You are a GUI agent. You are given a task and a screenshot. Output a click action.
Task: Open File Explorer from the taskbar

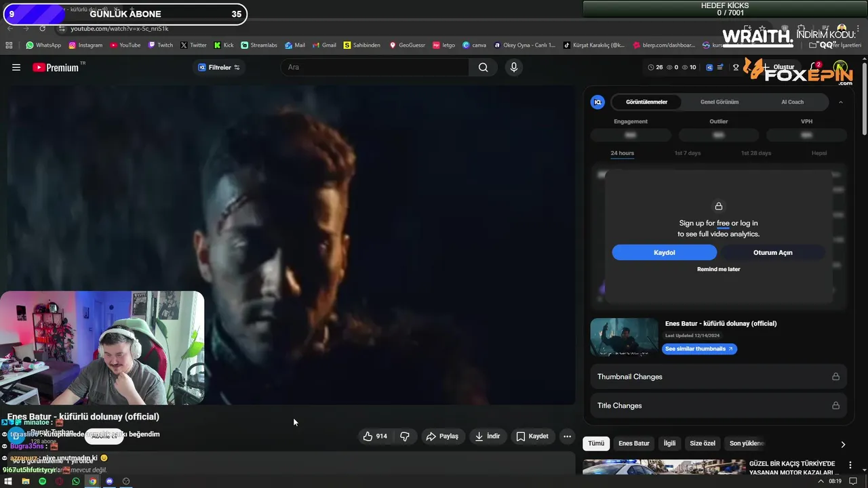(26, 481)
